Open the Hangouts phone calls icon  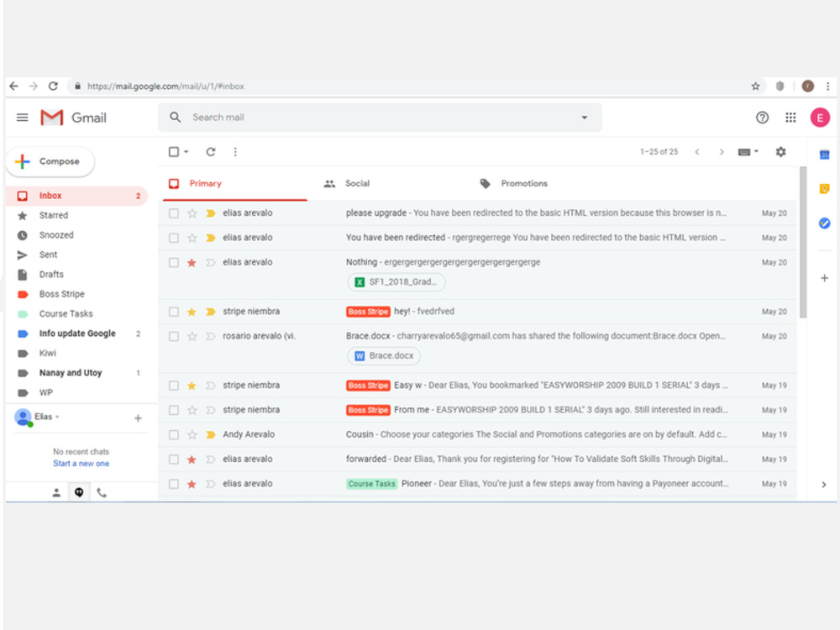coord(102,492)
